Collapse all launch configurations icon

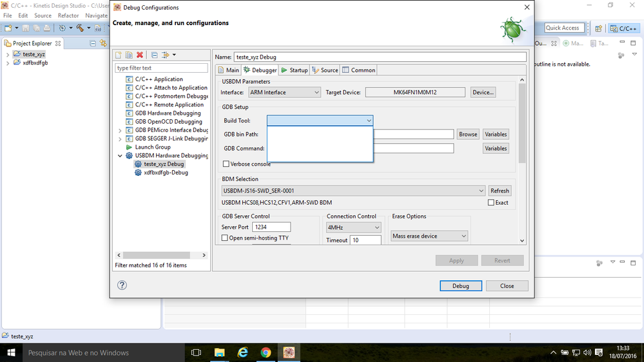coord(155,55)
